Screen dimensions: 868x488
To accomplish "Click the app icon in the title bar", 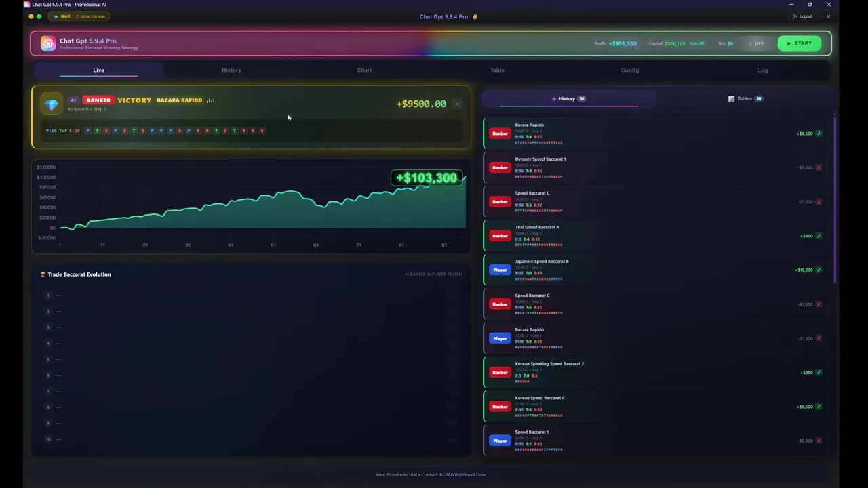I will coord(27,5).
